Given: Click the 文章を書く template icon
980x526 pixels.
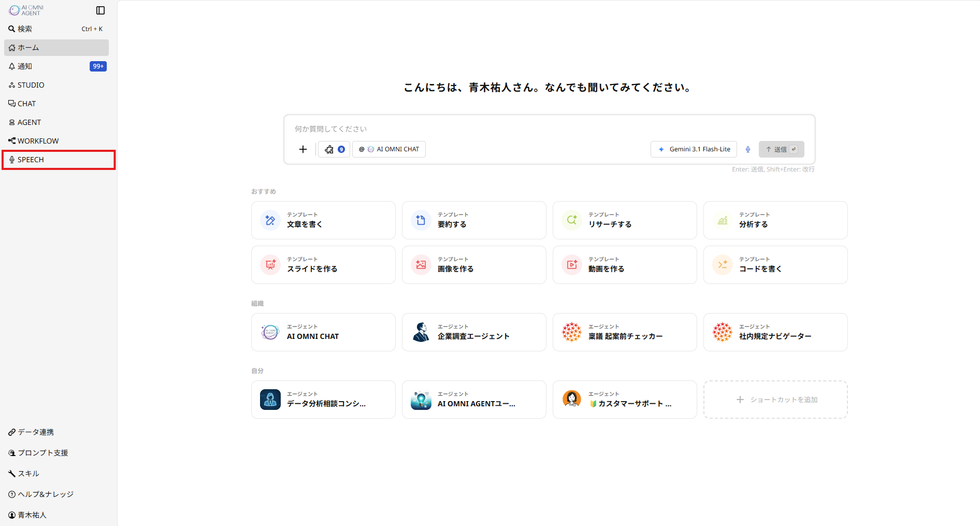Looking at the screenshot, I should coord(270,220).
